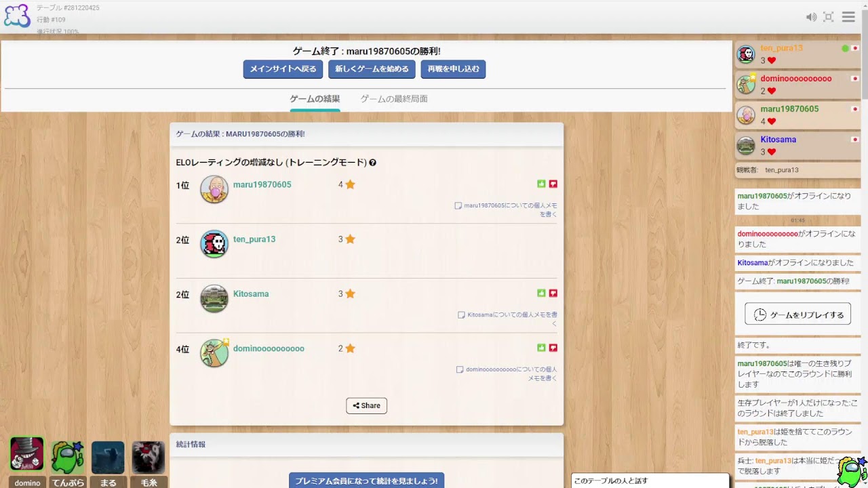This screenshot has height=488, width=868.
Task: Click green thumbs-up icon for dominoooooooooo
Action: 541,348
